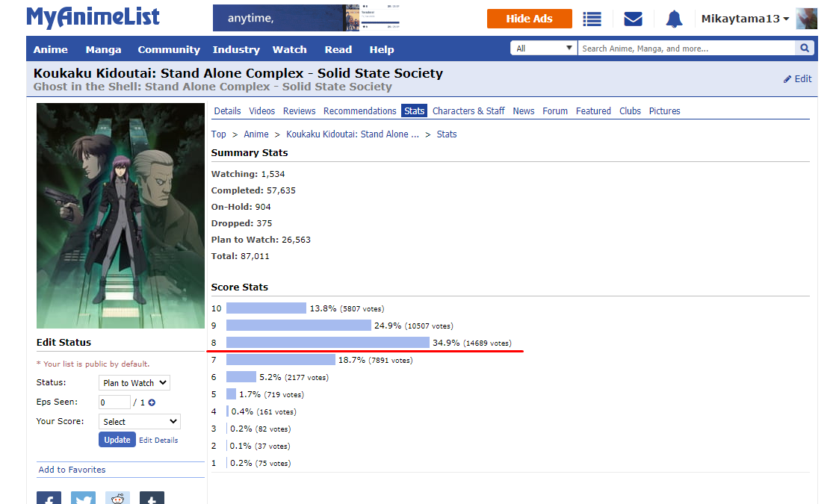
Task: Share on Twitter icon
Action: 84,498
